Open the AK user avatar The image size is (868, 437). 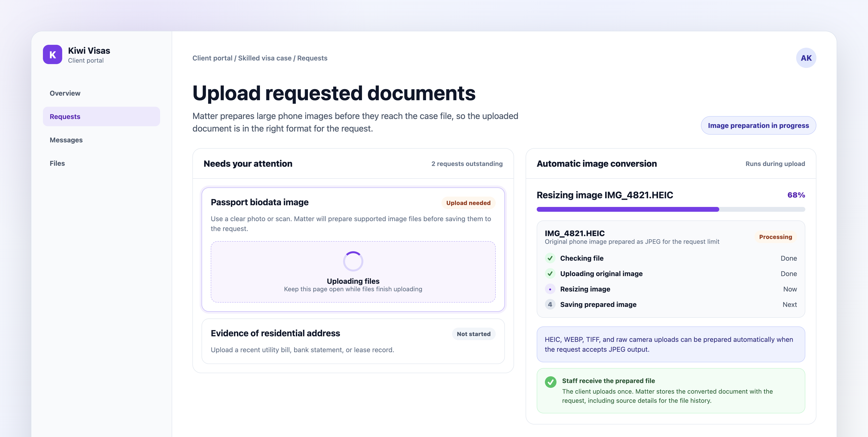pos(806,58)
